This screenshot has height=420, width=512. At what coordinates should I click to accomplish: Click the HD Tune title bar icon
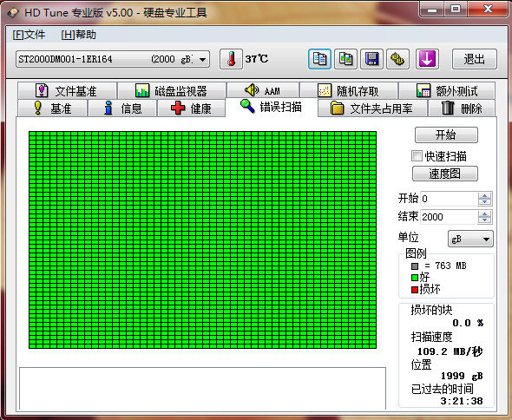pyautogui.click(x=13, y=12)
